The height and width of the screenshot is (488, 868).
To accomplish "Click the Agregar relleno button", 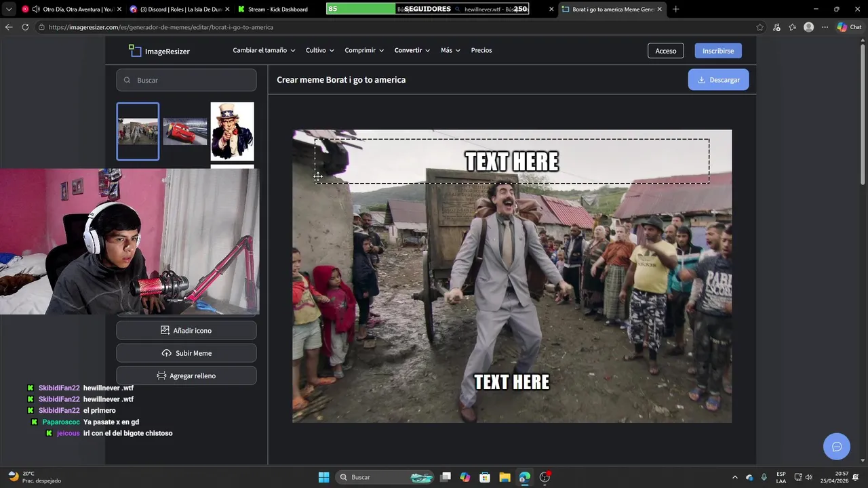I will coord(186,375).
